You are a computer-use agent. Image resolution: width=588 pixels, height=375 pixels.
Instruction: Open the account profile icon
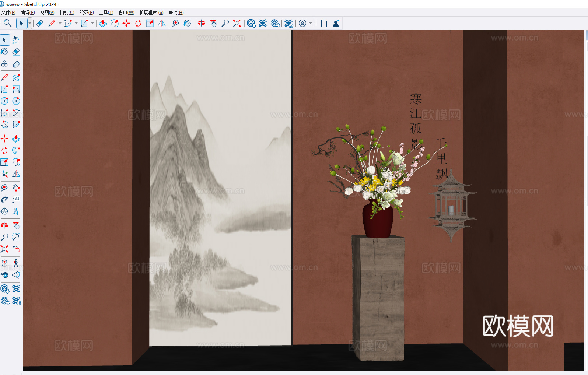pyautogui.click(x=302, y=23)
